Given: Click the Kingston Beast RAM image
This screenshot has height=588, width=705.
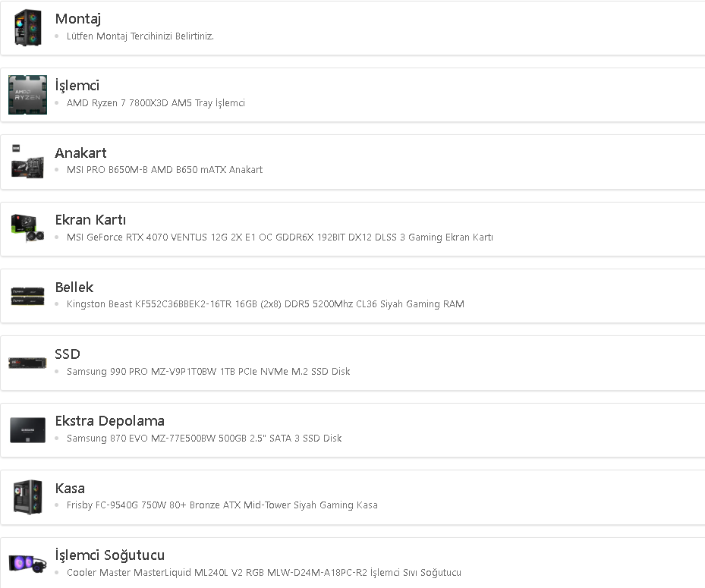Looking at the screenshot, I should point(27,296).
